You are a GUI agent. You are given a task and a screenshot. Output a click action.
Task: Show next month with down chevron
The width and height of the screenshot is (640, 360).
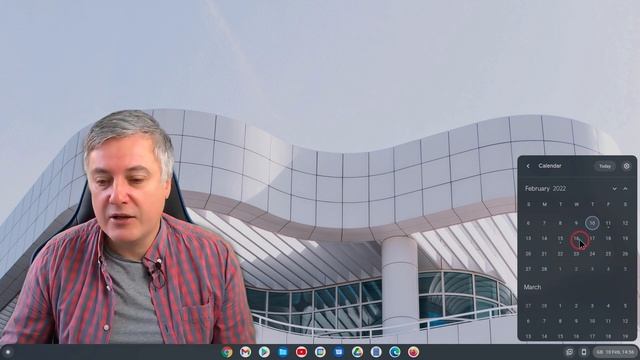[x=614, y=189]
